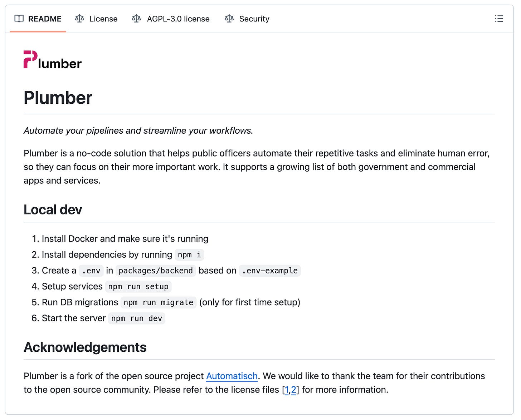Click the Acknowledgements heading

[x=85, y=347]
